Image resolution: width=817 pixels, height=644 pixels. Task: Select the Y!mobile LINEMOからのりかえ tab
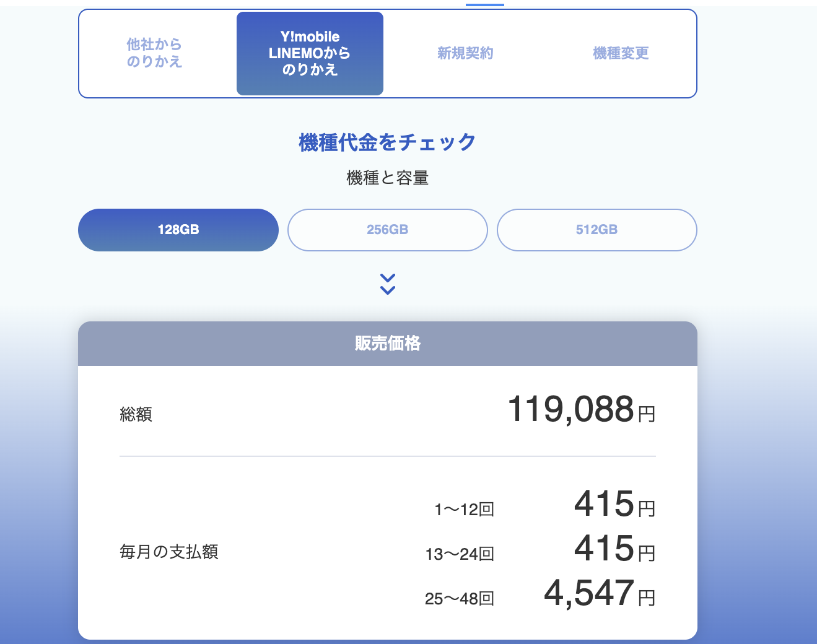(x=310, y=53)
